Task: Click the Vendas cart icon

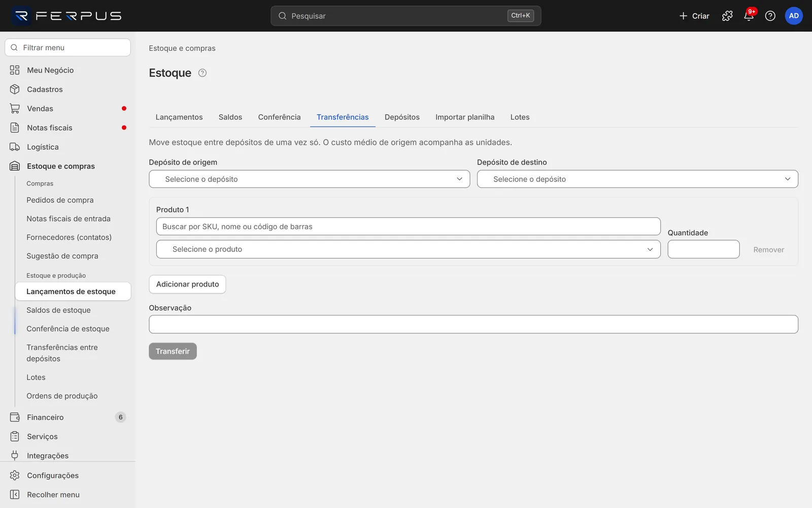Action: click(x=15, y=109)
